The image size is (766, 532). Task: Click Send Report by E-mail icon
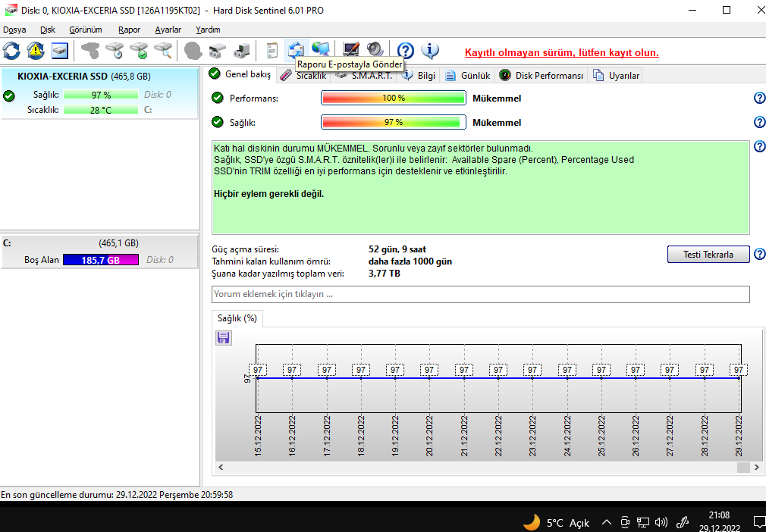pos(296,49)
